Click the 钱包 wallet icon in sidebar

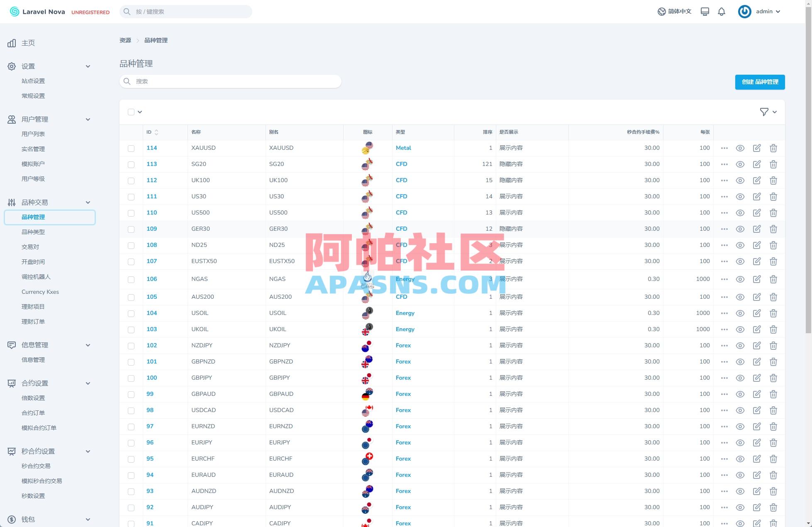11,519
